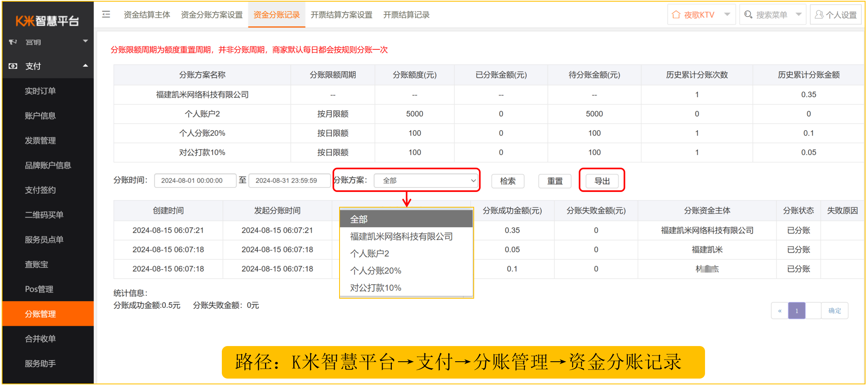This screenshot has width=868, height=386.
Task: Click the 检索 search button
Action: (x=508, y=181)
